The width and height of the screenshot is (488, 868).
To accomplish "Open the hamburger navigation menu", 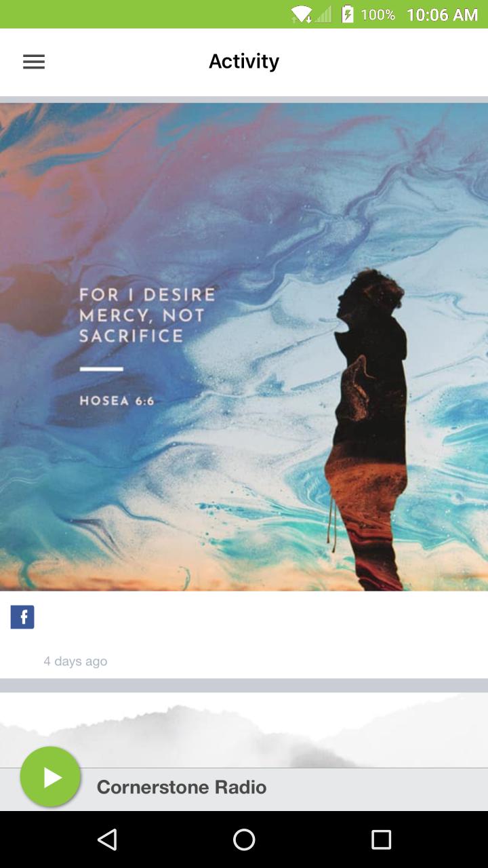I will (34, 62).
